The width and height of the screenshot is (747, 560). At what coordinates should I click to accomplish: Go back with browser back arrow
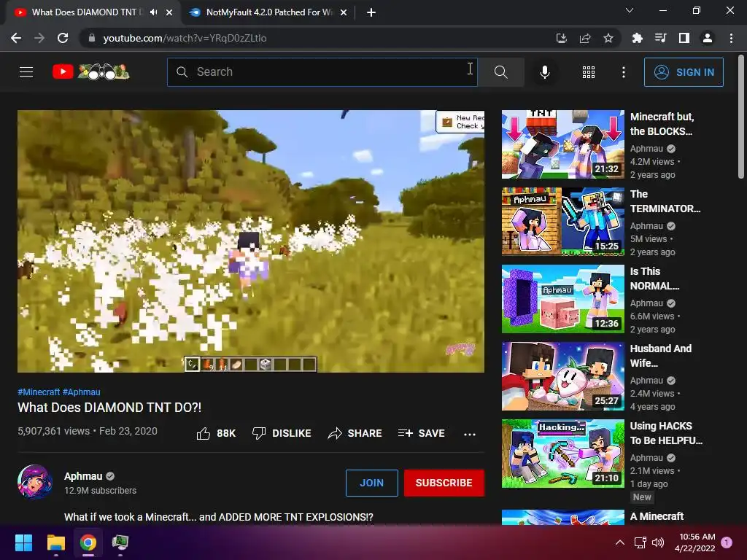point(16,38)
